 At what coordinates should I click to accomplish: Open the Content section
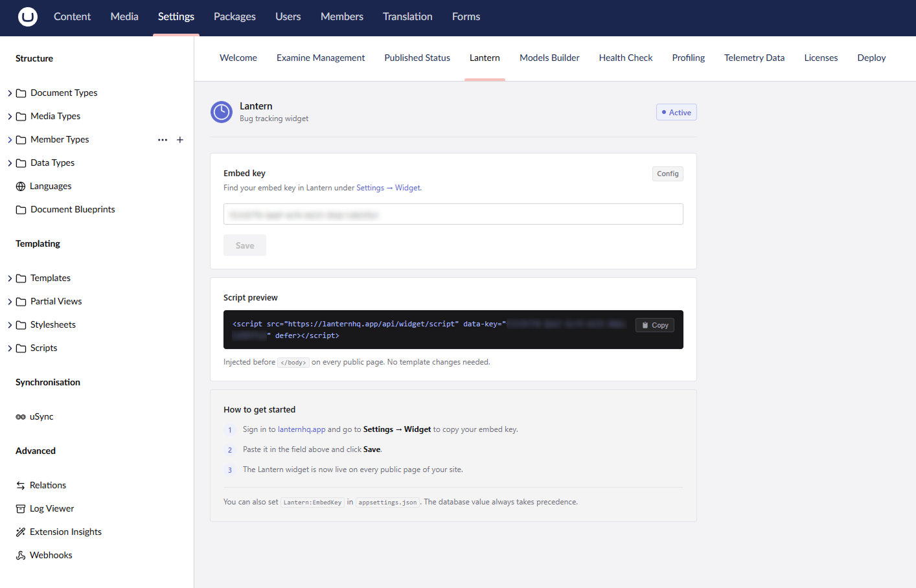coord(72,17)
